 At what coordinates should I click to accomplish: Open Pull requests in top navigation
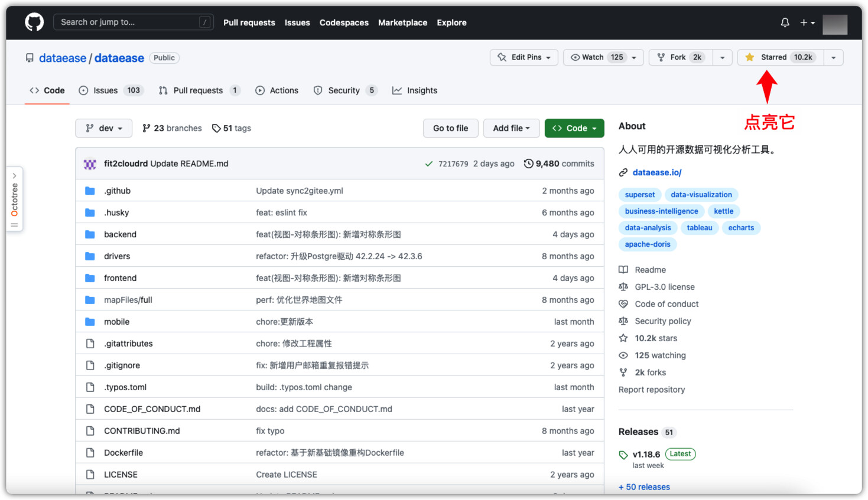[x=249, y=22]
